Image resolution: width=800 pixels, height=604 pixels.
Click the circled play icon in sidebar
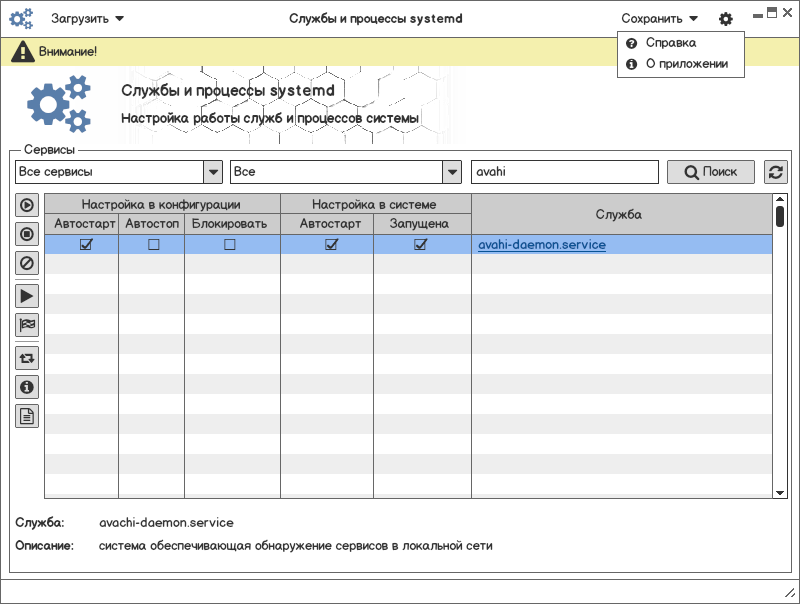click(27, 205)
